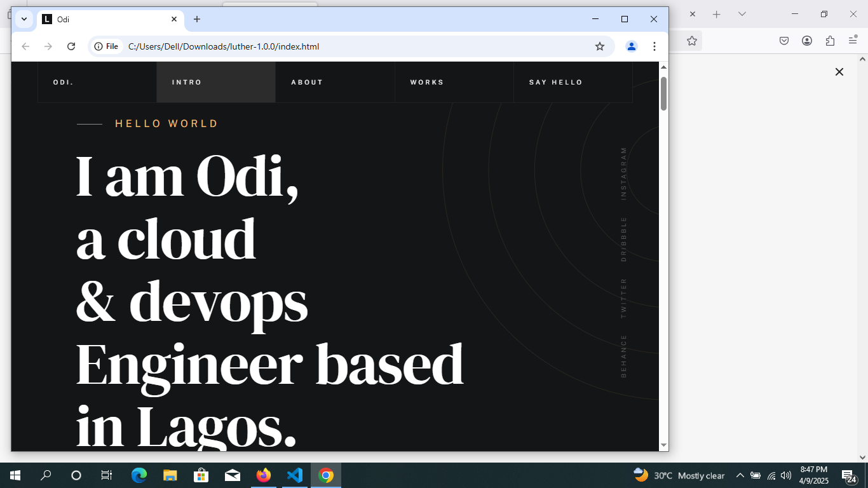The image size is (868, 488).
Task: Launch Microsoft Edge from taskbar
Action: [139, 475]
